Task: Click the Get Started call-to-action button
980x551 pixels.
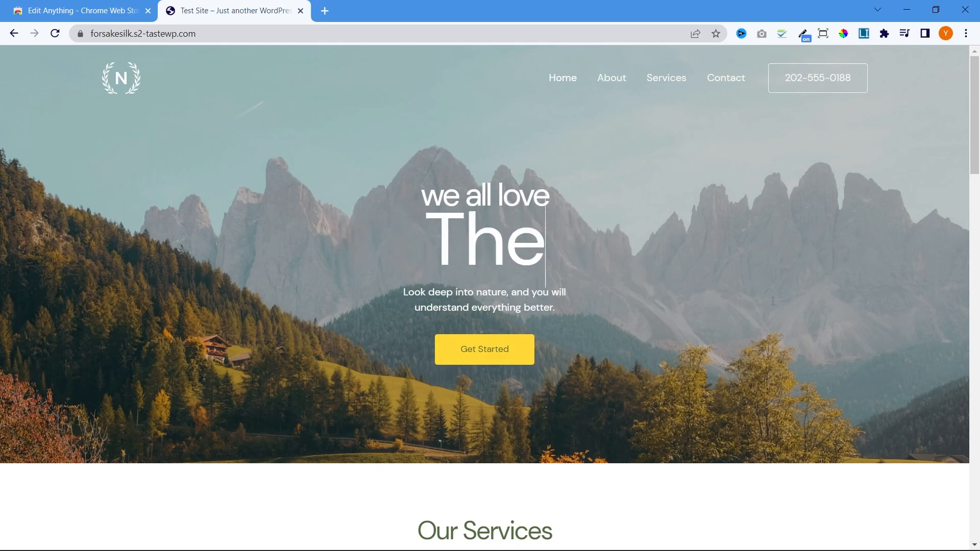Action: coord(484,349)
